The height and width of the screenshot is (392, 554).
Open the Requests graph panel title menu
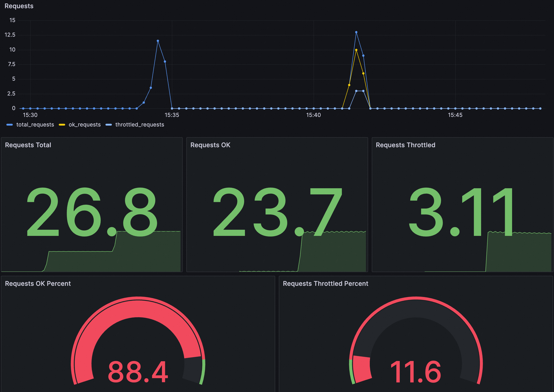[x=19, y=6]
